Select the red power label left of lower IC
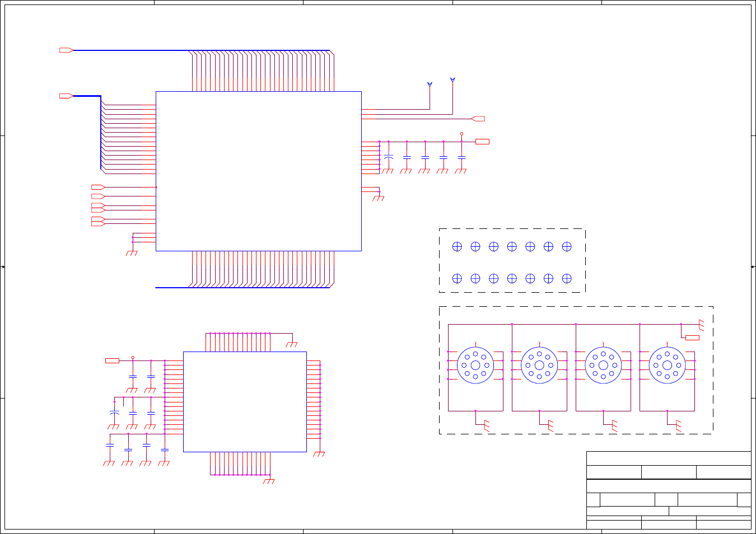The image size is (756, 534). (112, 360)
